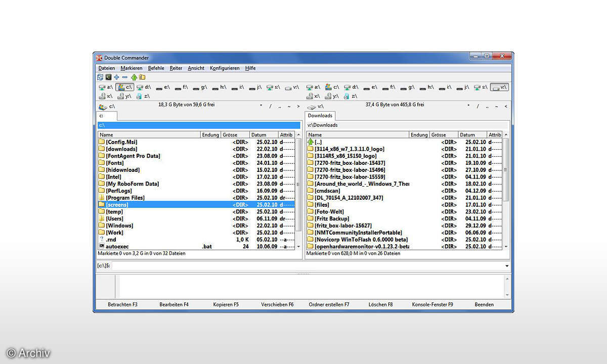The height and width of the screenshot is (364, 607).
Task: Open the Reiter menu
Action: tap(176, 68)
